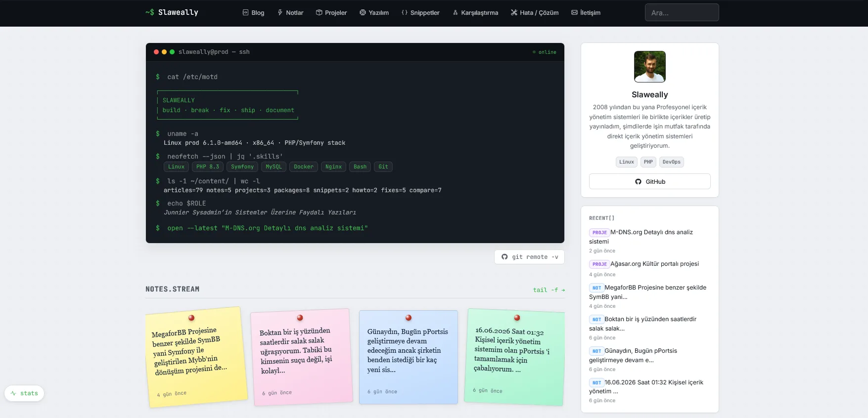
Task: Open the Karşılaştırma section
Action: tap(475, 13)
